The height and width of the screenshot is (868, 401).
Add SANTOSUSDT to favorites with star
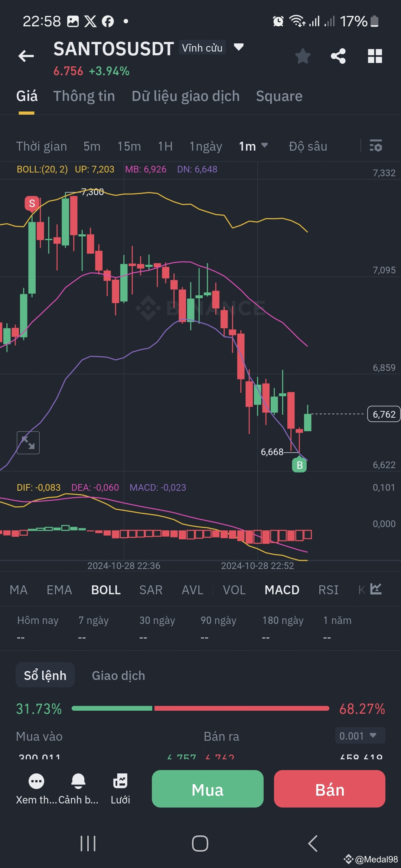tap(303, 56)
